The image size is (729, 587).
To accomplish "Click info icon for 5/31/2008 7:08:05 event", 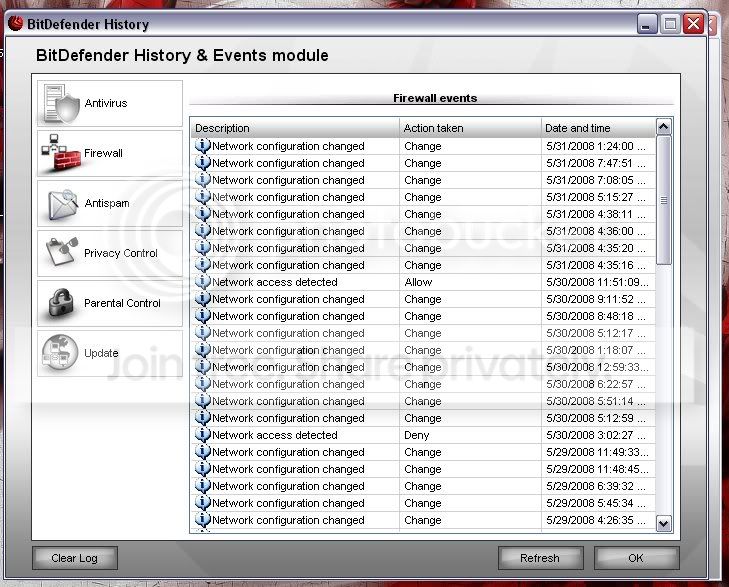I will pyautogui.click(x=202, y=180).
